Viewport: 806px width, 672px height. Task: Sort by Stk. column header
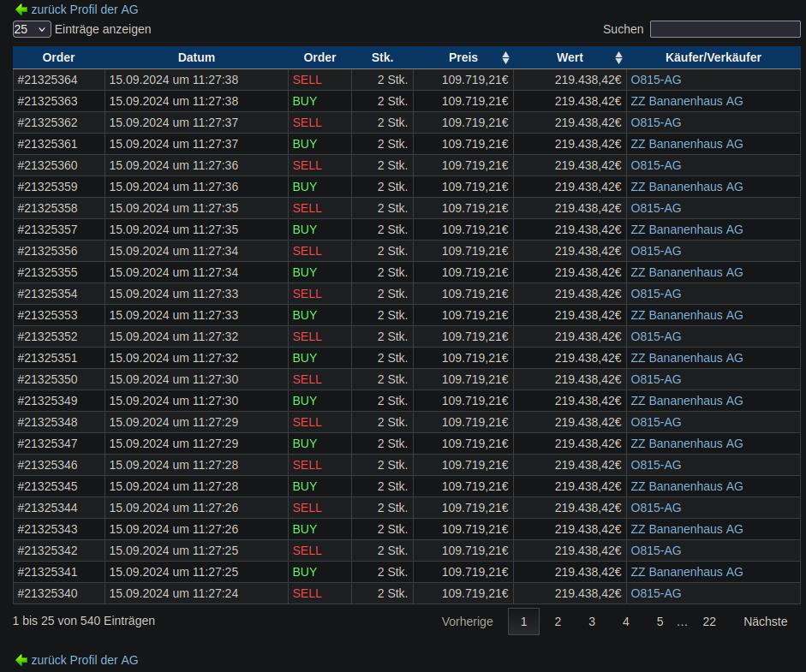(382, 57)
